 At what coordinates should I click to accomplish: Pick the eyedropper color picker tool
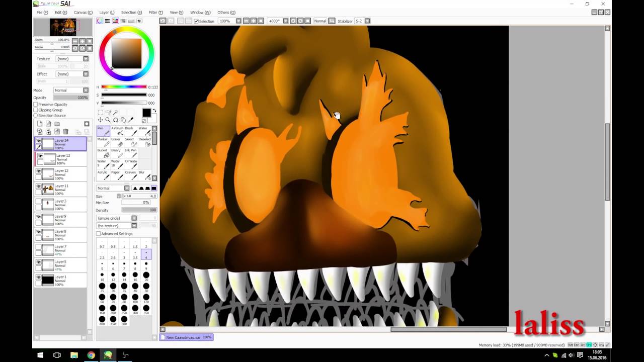pyautogui.click(x=130, y=120)
